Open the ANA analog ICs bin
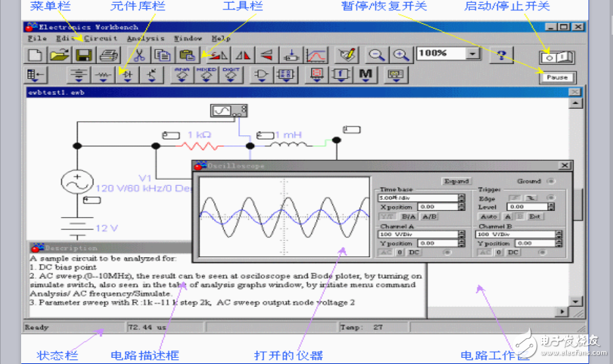The height and width of the screenshot is (364, 613). coord(182,75)
